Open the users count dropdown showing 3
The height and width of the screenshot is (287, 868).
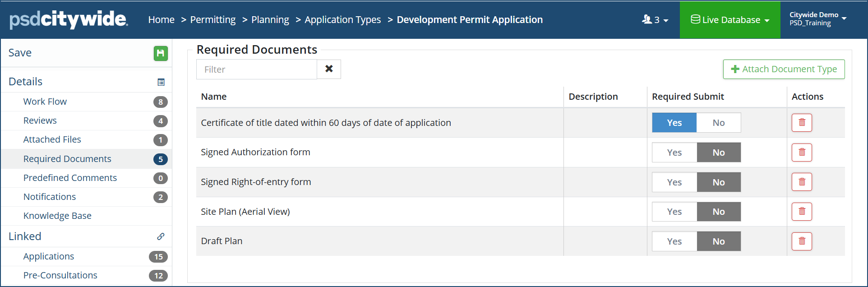(655, 20)
